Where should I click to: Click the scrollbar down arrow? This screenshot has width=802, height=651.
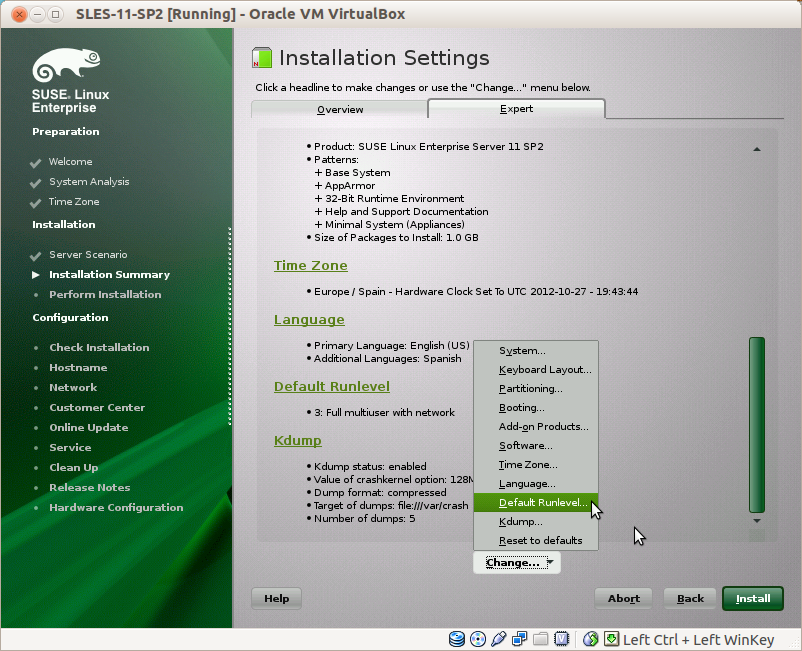point(757,521)
